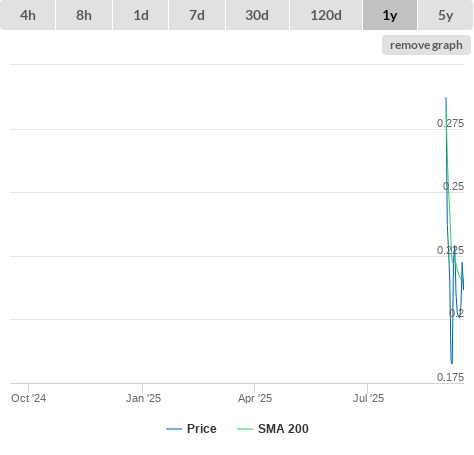Click the Oct '24 axis label
Viewport: 474px width, 455px height.
coord(28,398)
